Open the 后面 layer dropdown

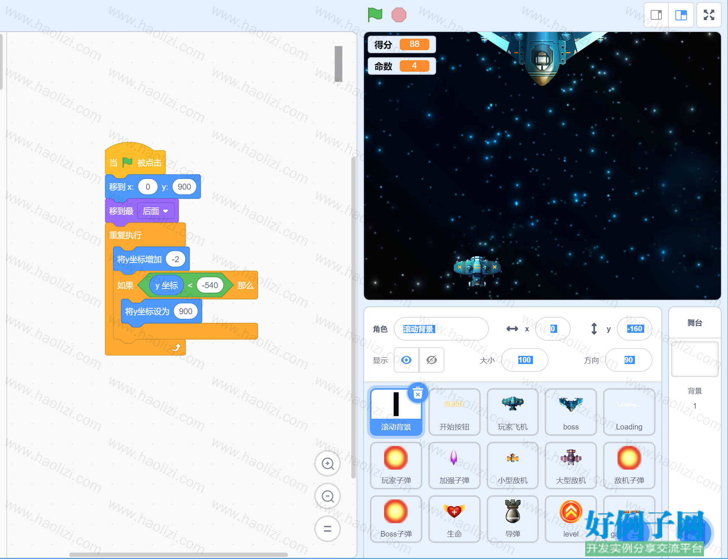click(155, 211)
